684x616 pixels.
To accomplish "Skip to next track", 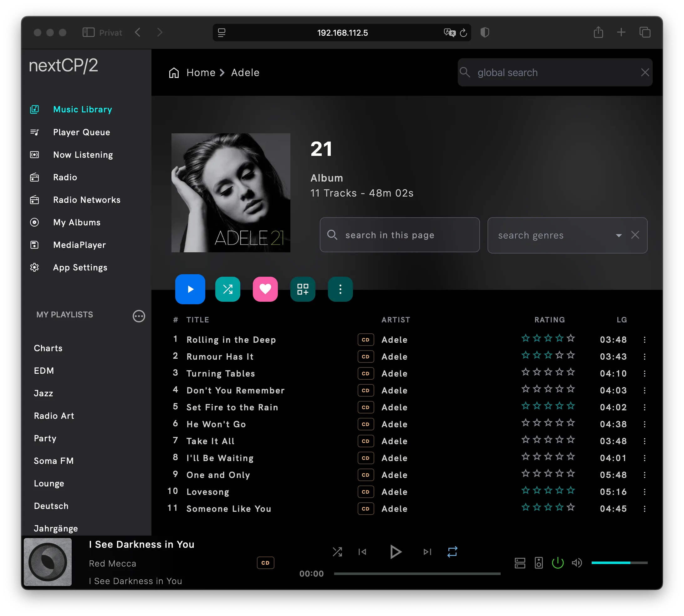I will pos(427,552).
